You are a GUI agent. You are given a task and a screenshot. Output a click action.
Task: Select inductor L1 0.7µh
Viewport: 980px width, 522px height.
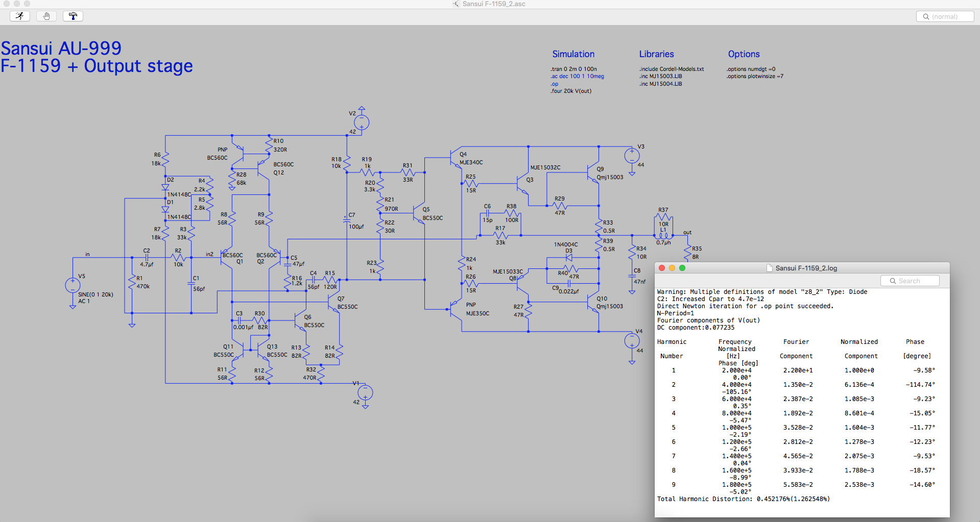663,235
